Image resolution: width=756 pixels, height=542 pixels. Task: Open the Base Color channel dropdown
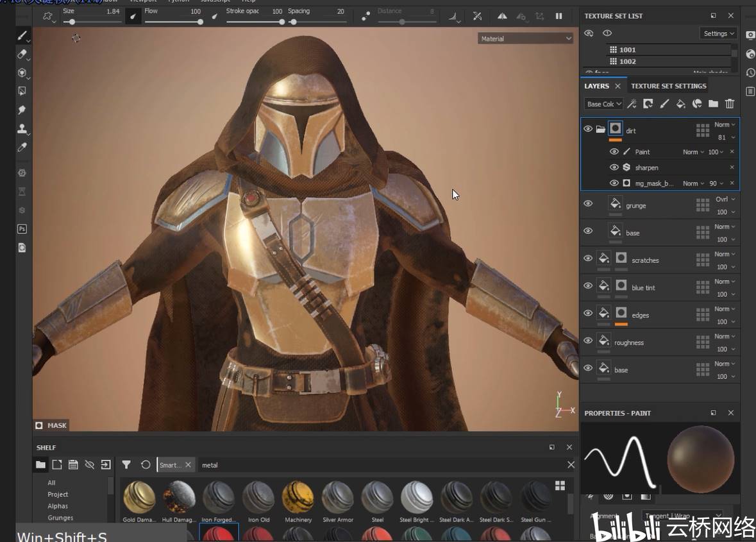[604, 104]
